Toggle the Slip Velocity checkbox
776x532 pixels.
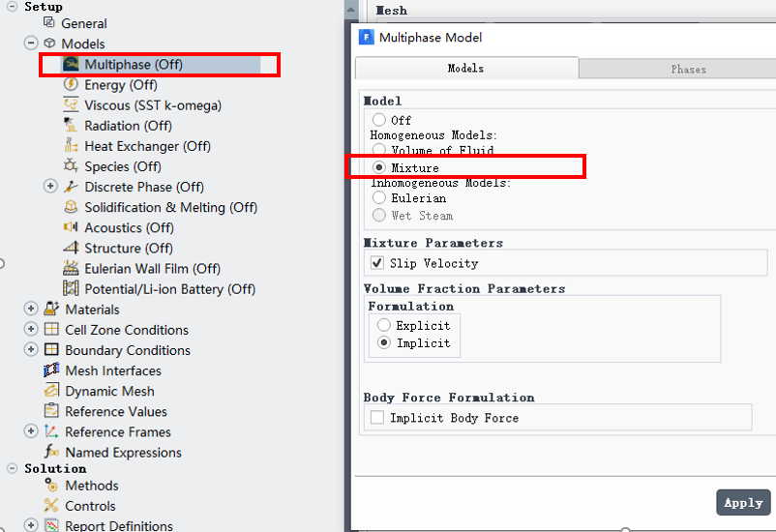click(x=377, y=263)
